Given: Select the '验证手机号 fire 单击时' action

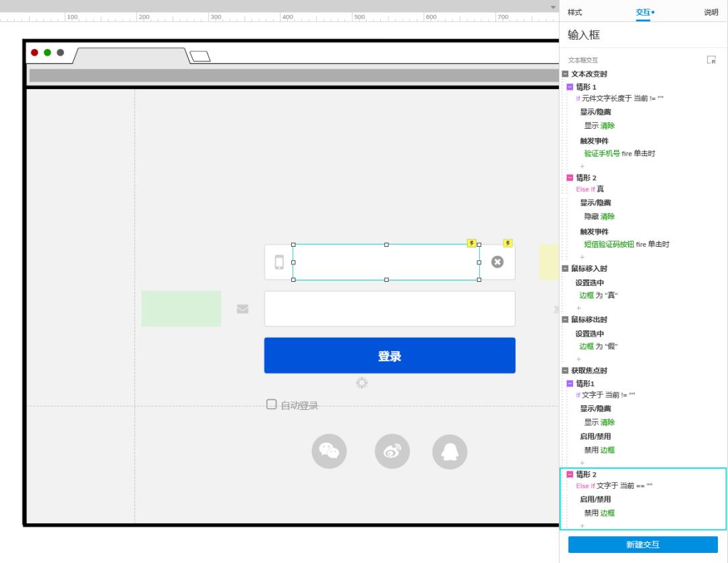Looking at the screenshot, I should click(x=619, y=153).
